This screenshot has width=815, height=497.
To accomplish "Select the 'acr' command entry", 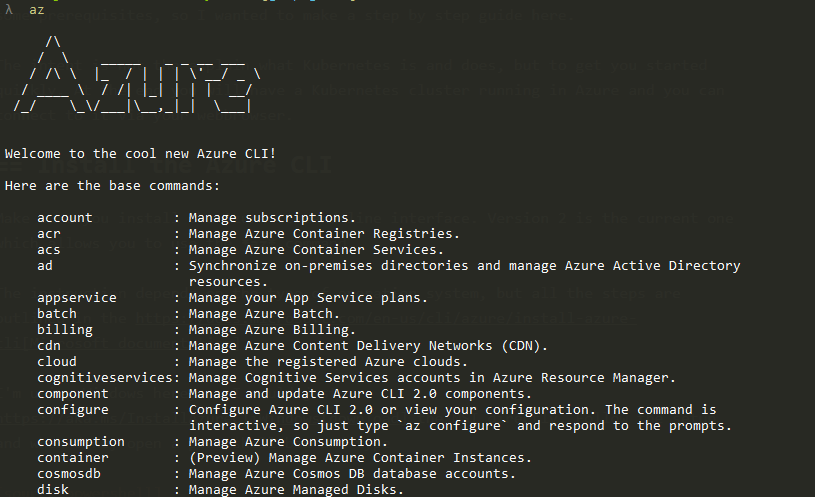I will click(49, 233).
